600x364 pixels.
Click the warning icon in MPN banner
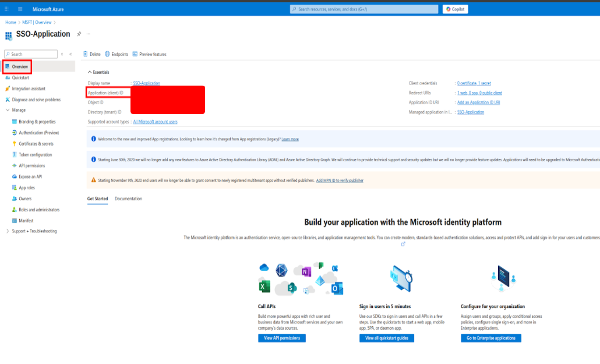click(93, 180)
